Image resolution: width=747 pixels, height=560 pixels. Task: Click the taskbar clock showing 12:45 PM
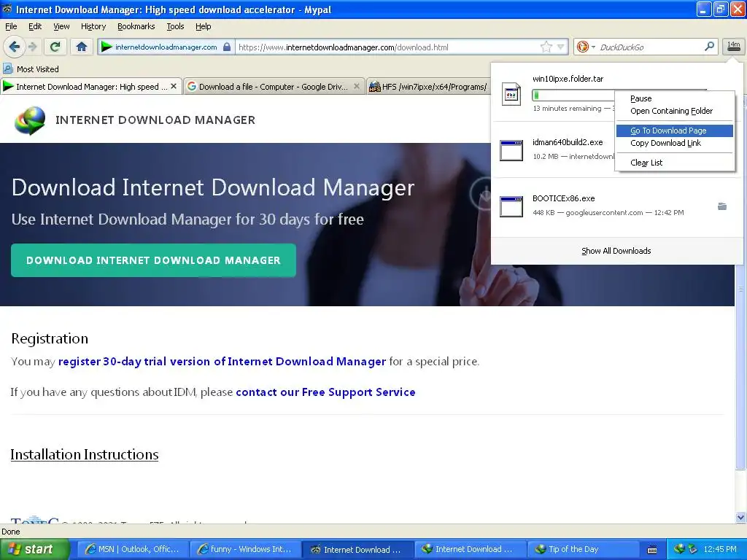click(x=720, y=549)
